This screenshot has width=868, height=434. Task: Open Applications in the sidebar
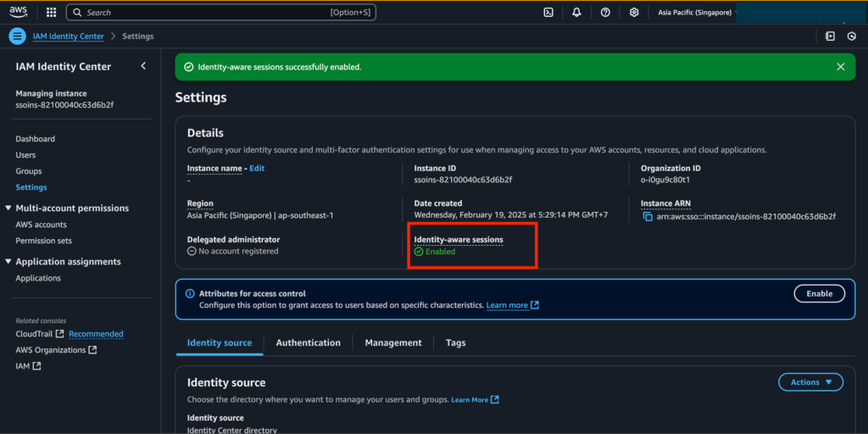tap(38, 278)
